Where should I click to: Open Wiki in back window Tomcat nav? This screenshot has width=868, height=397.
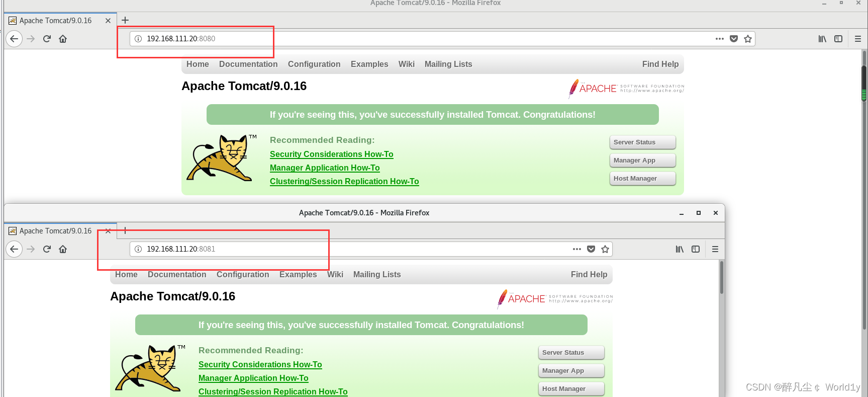coord(407,64)
